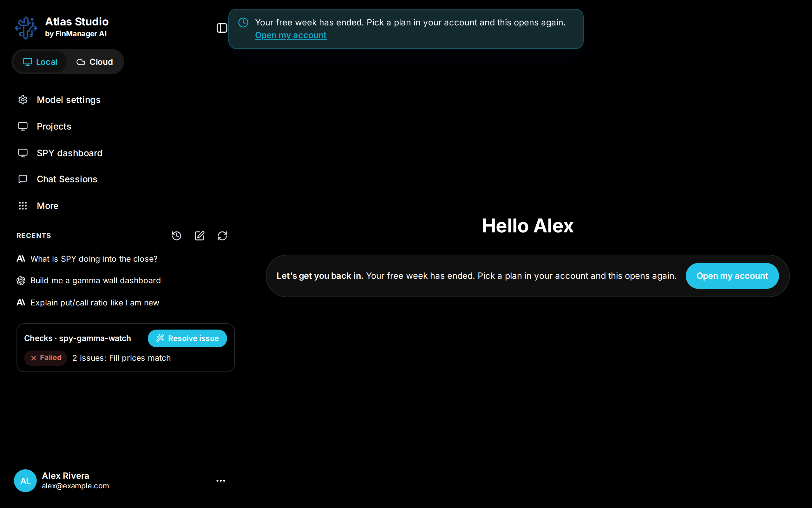
Task: Click the clock icon in the notice banner
Action: pos(243,23)
